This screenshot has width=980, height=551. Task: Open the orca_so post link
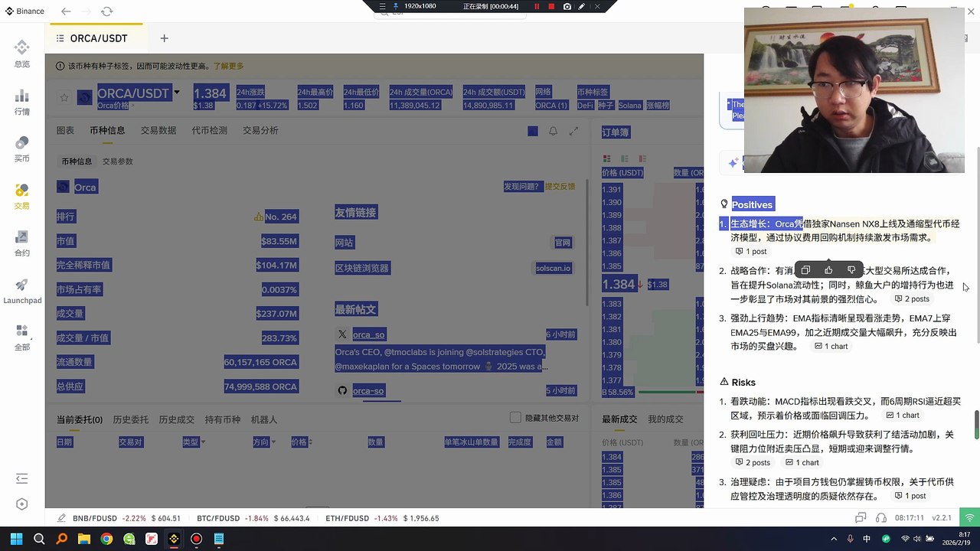click(368, 335)
